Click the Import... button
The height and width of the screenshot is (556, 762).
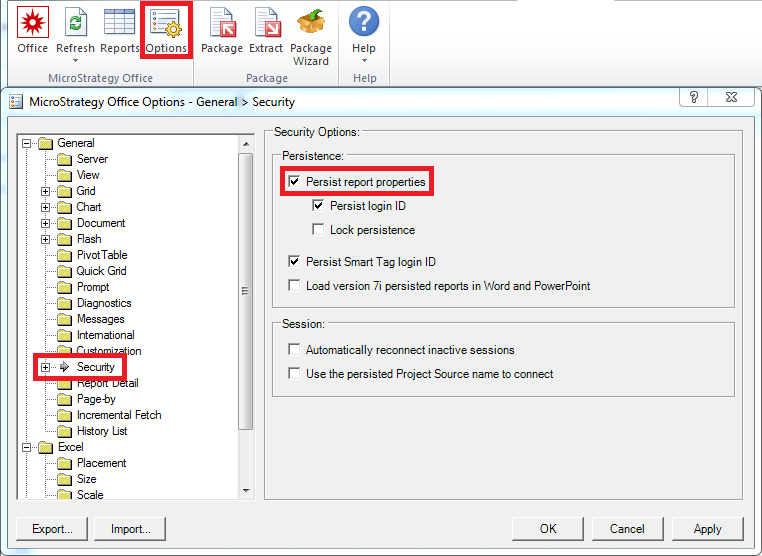[x=130, y=529]
